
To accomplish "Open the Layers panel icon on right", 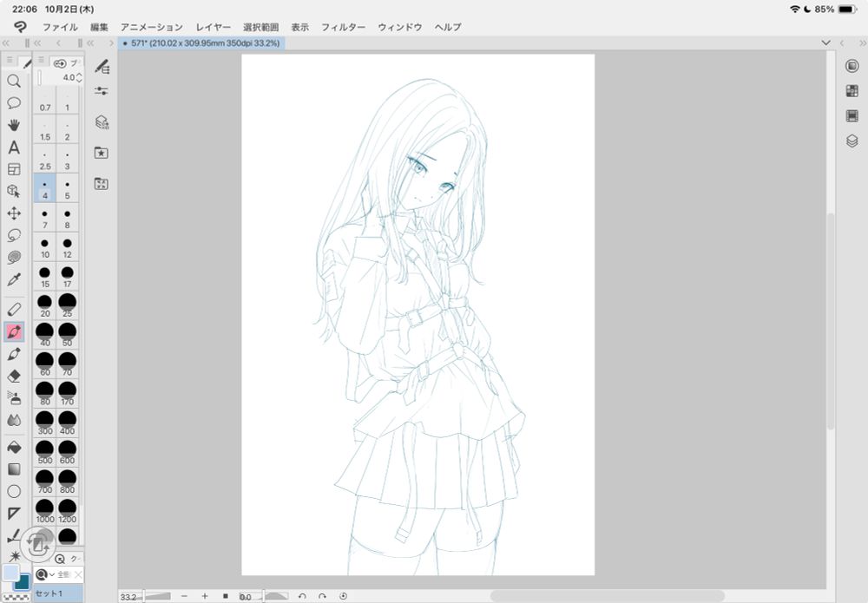I will click(x=852, y=141).
